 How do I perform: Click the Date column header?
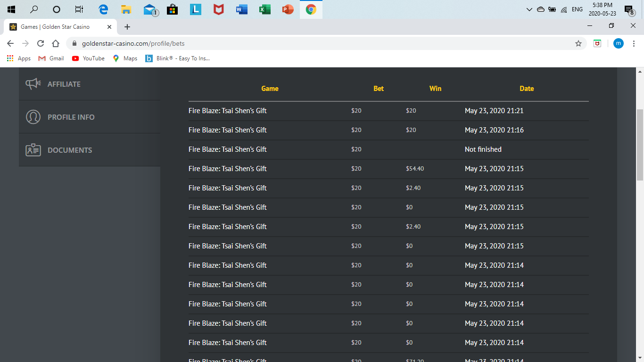527,89
